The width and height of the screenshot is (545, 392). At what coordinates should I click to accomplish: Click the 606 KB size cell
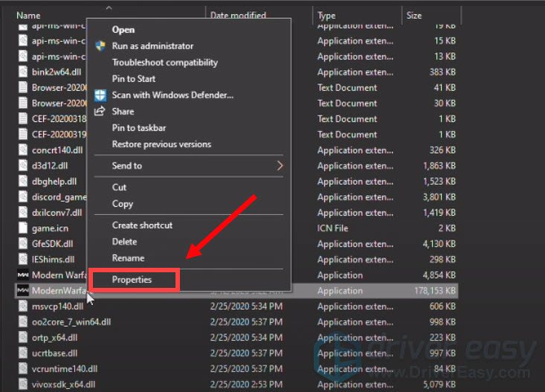coord(442,306)
